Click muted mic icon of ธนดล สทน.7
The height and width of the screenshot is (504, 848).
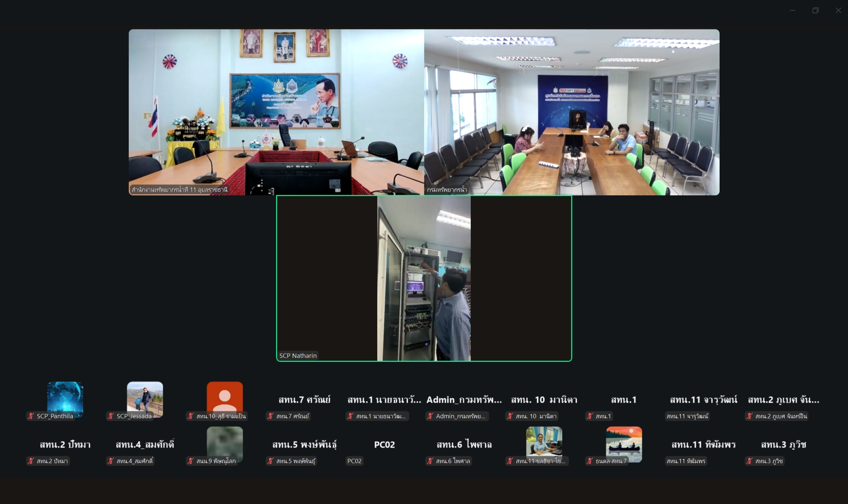coord(590,461)
